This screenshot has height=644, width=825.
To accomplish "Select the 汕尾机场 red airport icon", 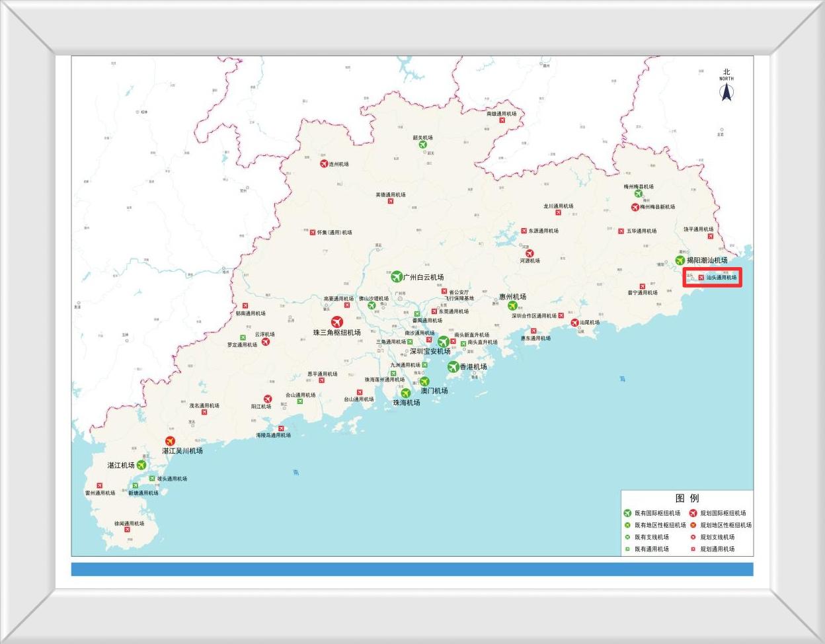I will 574,323.
